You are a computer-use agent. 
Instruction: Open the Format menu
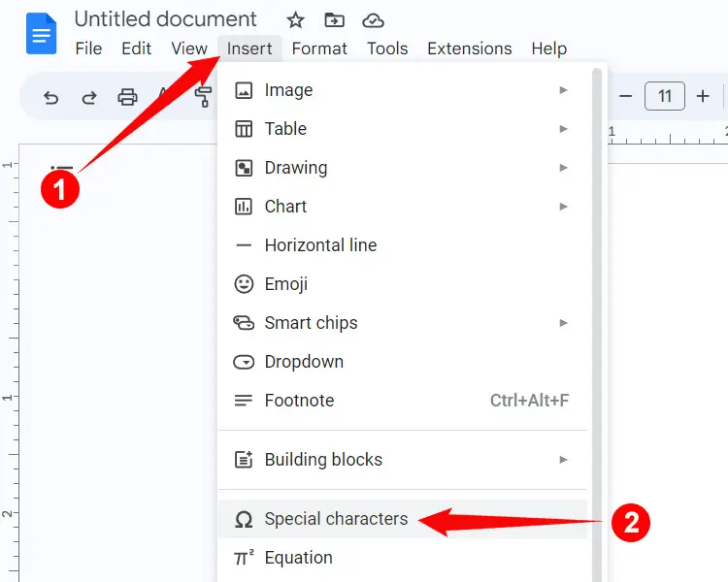(x=319, y=48)
